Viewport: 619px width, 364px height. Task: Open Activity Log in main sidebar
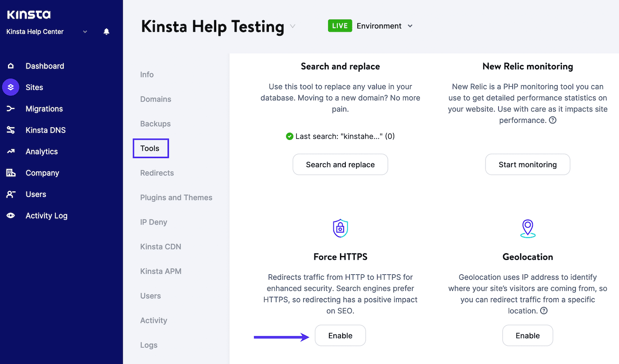(46, 216)
